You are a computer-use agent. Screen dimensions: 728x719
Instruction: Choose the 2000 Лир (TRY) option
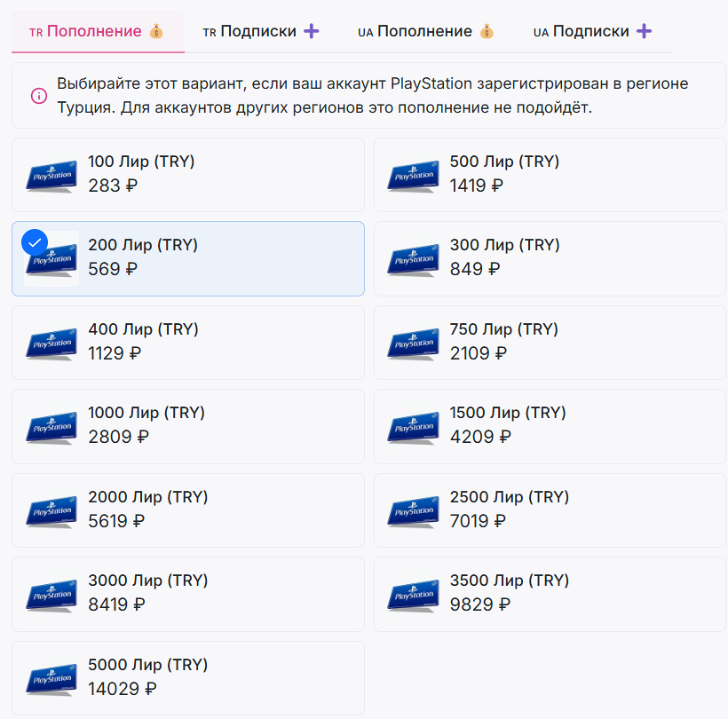pyautogui.click(x=188, y=510)
